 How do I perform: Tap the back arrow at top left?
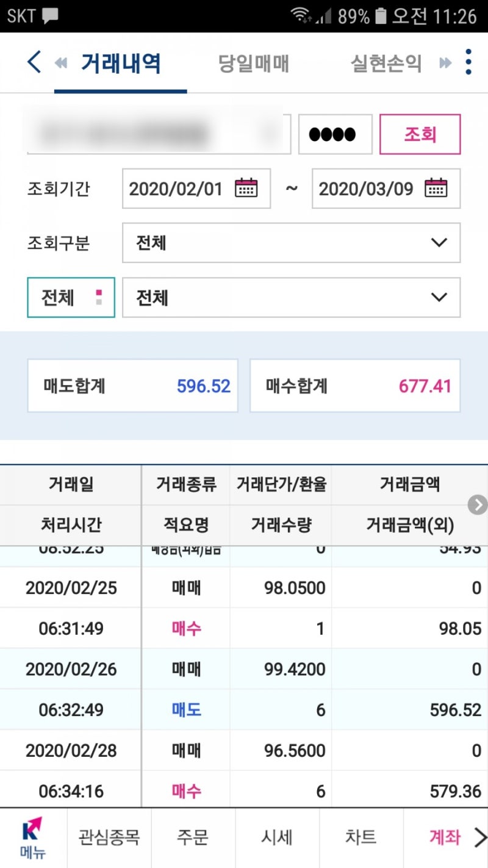[32, 62]
